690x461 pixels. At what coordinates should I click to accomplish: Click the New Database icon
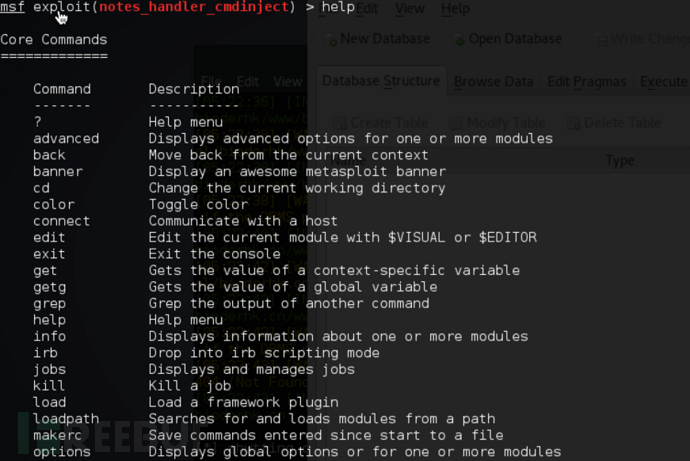(330, 39)
